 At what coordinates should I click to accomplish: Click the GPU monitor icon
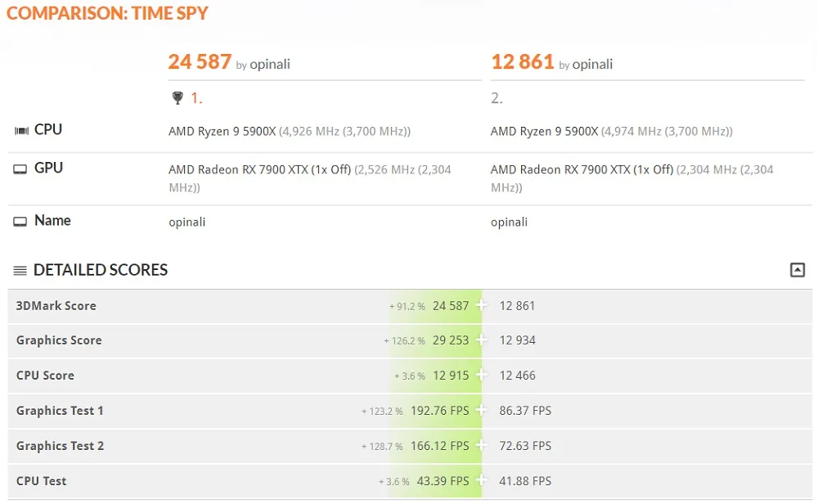point(20,169)
